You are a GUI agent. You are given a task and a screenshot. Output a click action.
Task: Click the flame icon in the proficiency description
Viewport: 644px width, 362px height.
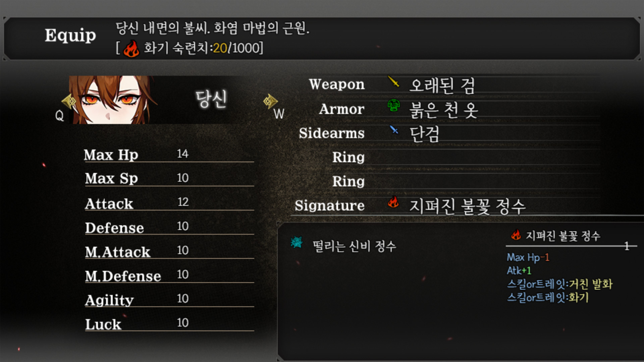tap(131, 48)
